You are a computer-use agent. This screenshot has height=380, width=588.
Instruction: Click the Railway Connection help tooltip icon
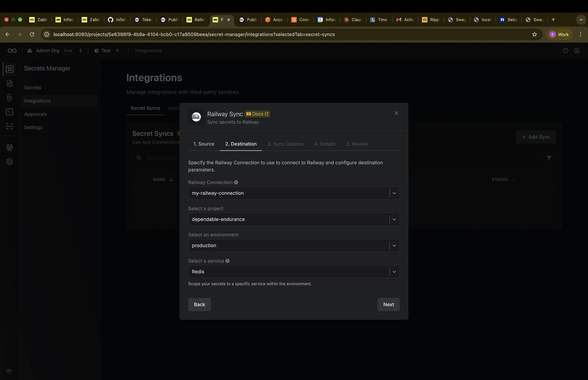coord(236,182)
